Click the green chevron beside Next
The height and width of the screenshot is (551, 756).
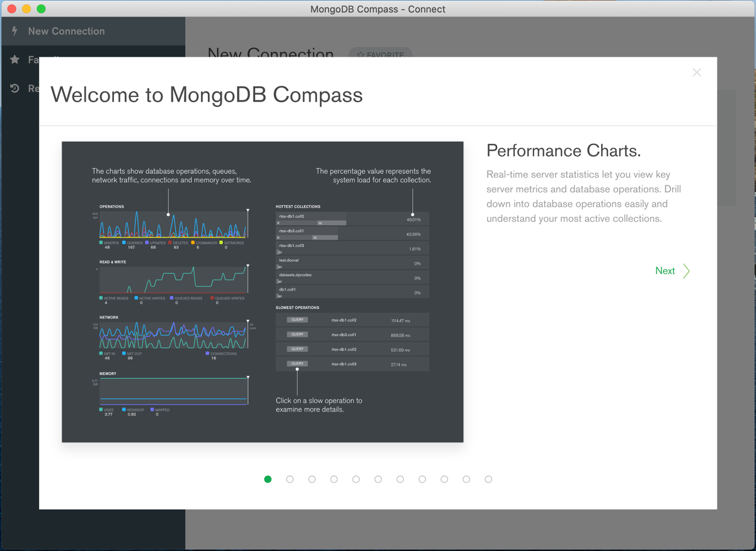(x=687, y=271)
